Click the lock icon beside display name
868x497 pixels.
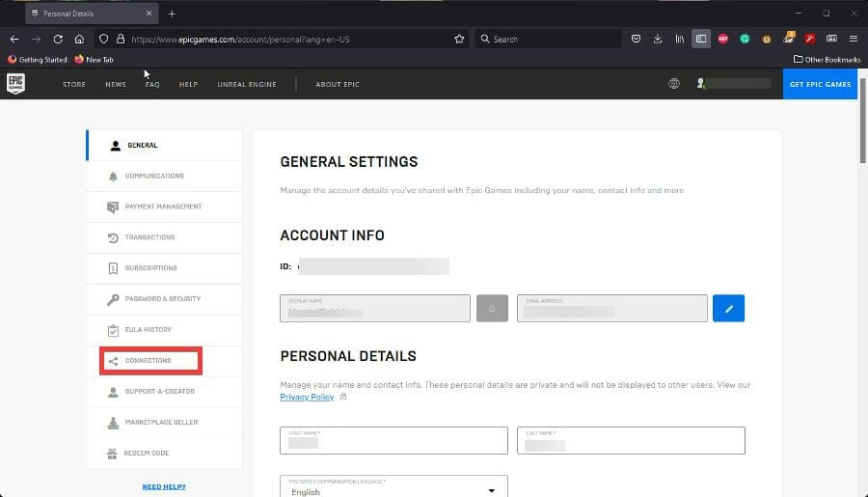tap(492, 308)
